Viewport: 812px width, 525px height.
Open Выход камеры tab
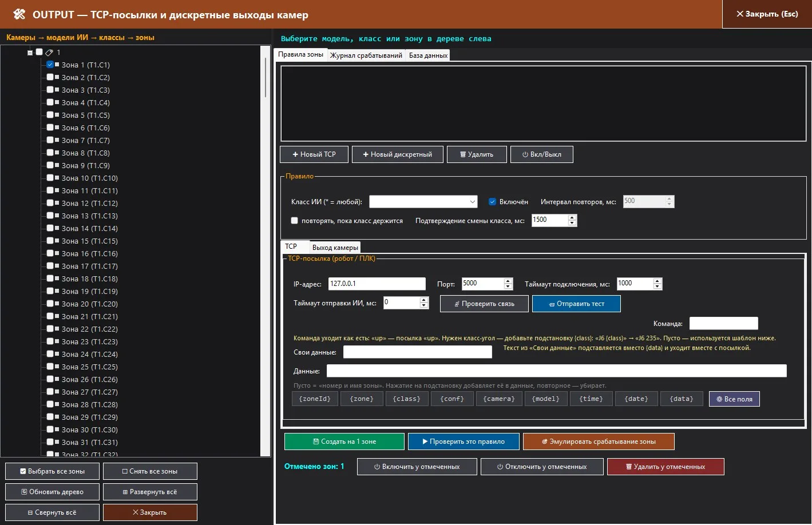pyautogui.click(x=335, y=248)
